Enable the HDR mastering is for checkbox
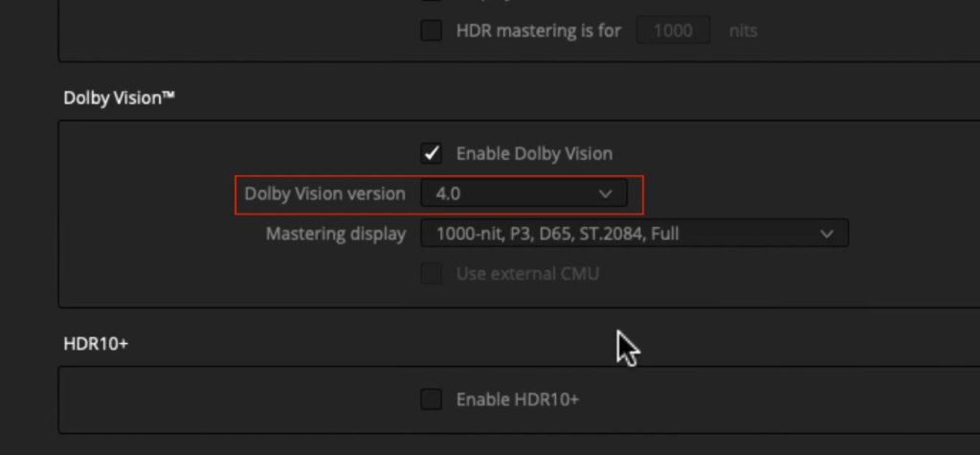The height and width of the screenshot is (455, 980). pos(432,30)
